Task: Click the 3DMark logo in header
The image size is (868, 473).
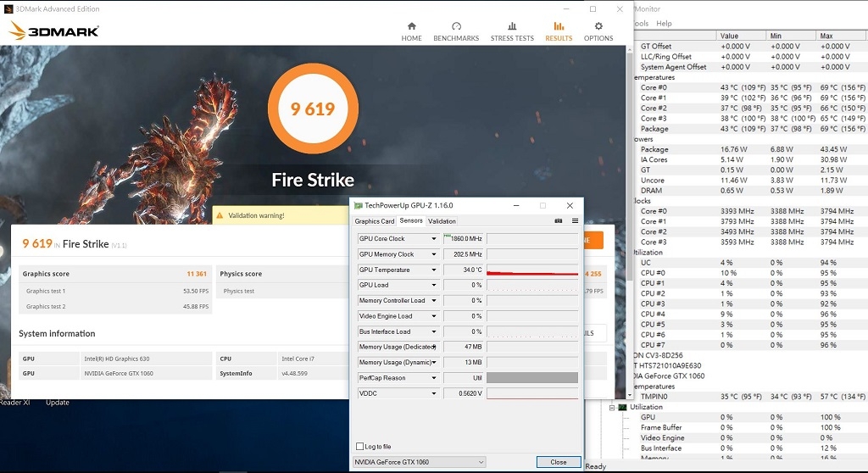Action: pos(54,31)
